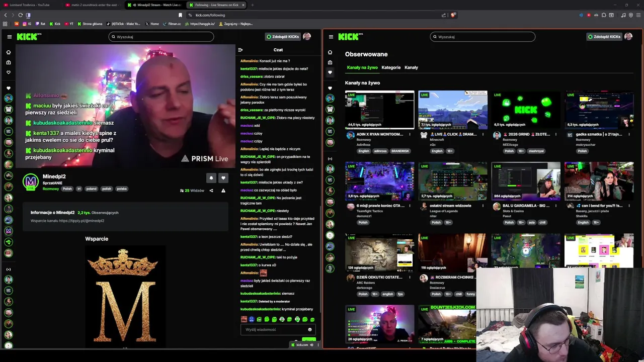This screenshot has width=644, height=362.
Task: Open xQc Minecraft stream thumbnail
Action: 453,110
